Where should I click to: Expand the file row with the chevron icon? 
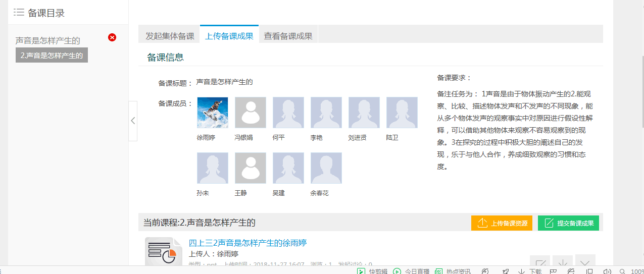(585, 262)
